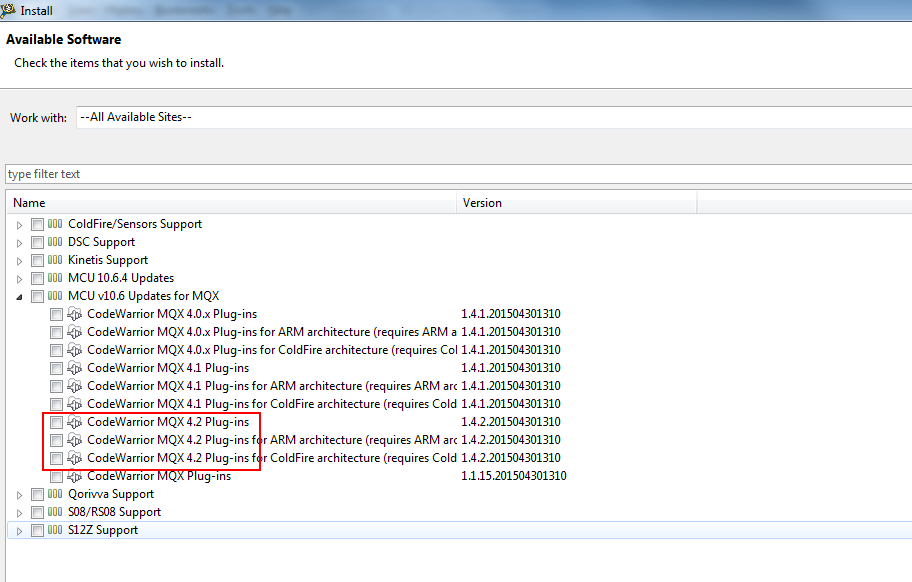Check the CodeWarrior MQX Plug-ins checkbox
This screenshot has width=912, height=582.
point(56,477)
